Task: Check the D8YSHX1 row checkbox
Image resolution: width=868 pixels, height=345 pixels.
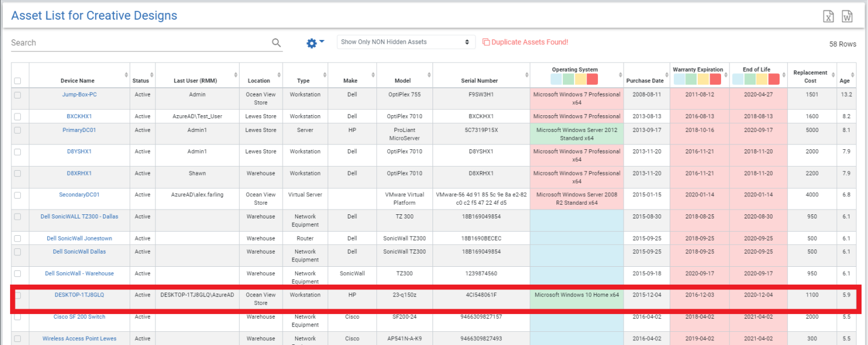Action: pos(17,152)
